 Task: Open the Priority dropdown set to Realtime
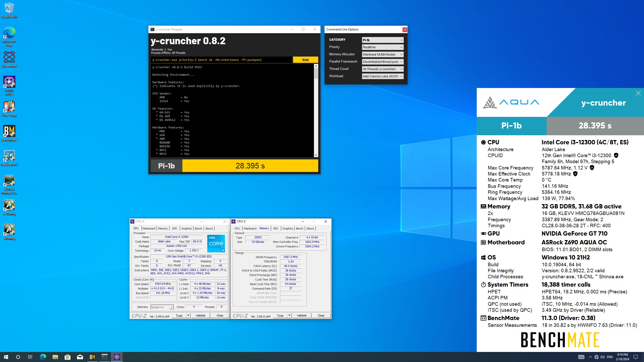(x=383, y=47)
